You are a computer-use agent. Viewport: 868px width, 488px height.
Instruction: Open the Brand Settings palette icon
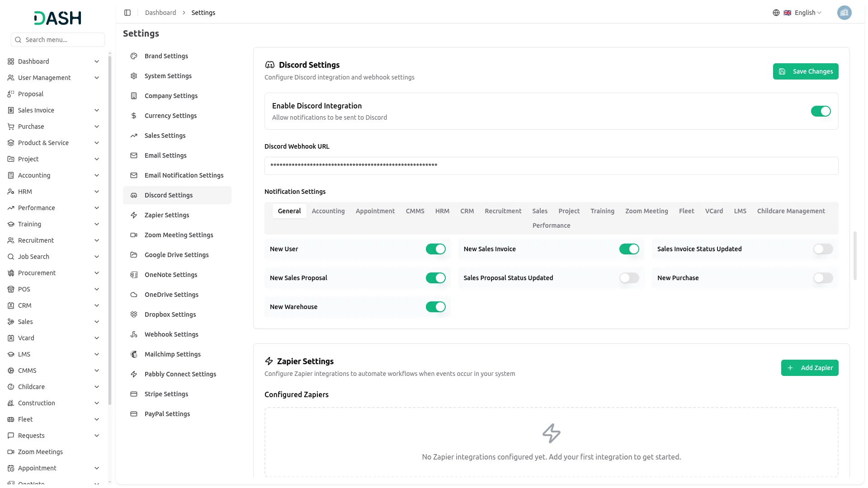(134, 56)
